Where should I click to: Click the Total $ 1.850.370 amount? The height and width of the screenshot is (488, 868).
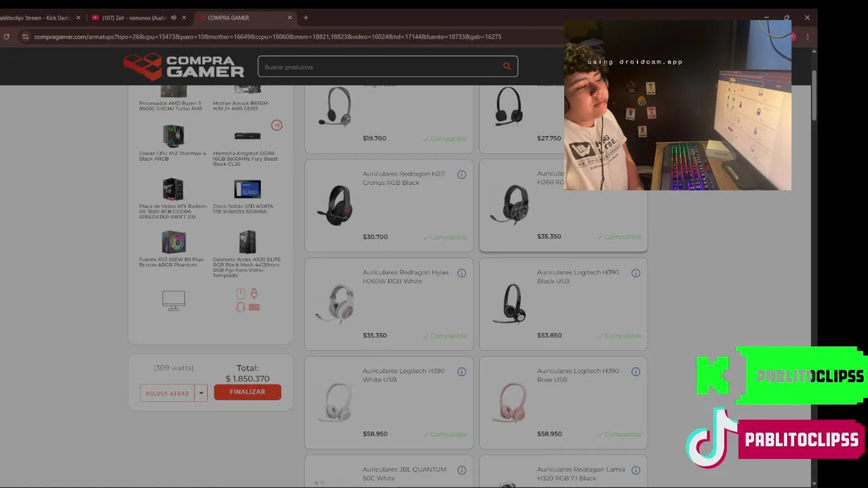pos(248,379)
